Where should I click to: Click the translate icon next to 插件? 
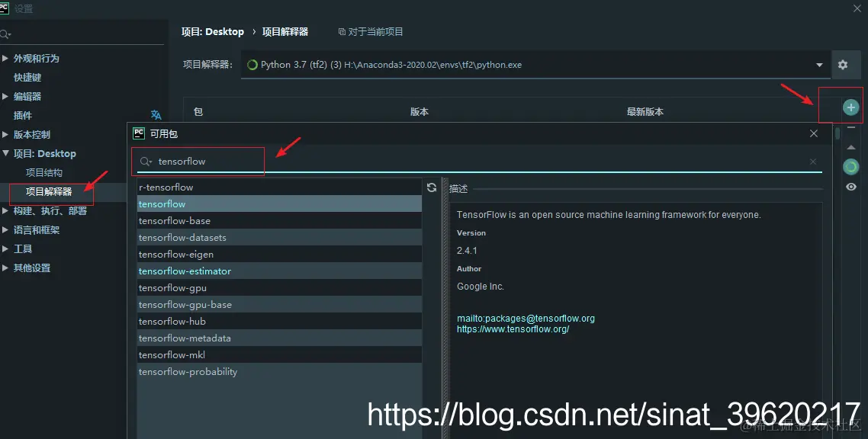[156, 115]
